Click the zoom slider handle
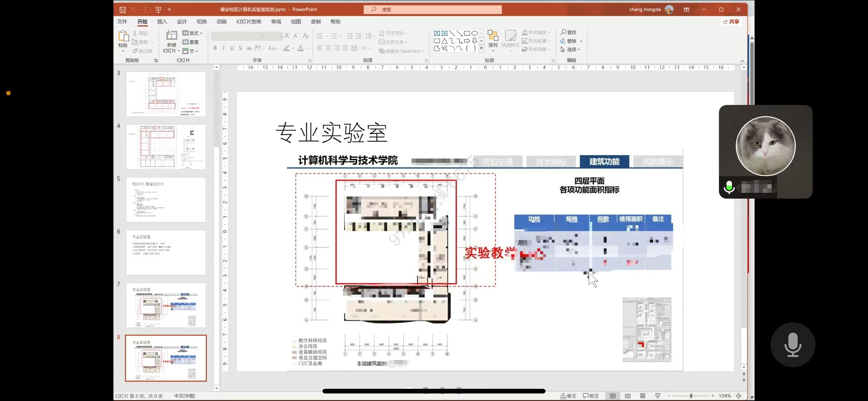The height and width of the screenshot is (401, 868). point(691,396)
